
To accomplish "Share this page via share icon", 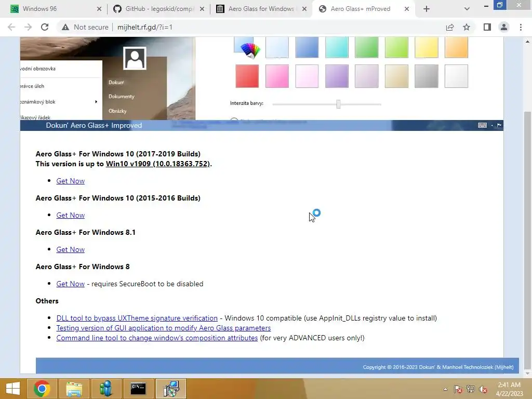I will [x=450, y=27].
